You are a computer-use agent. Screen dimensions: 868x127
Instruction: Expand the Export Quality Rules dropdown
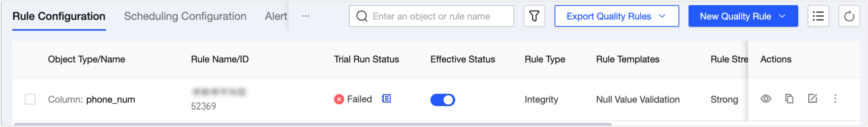(x=616, y=16)
